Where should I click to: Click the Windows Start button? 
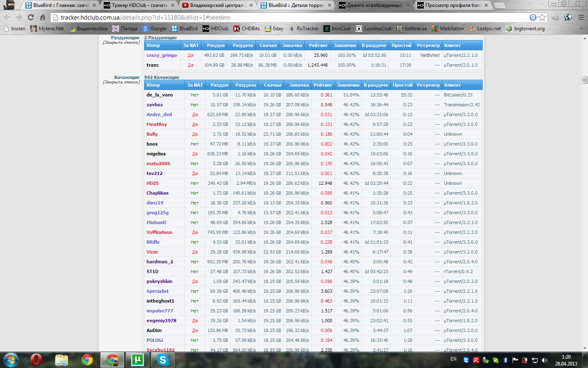coord(11,360)
